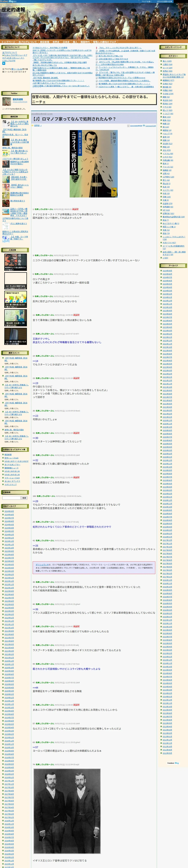Open category 中国史 (686)
Image resolution: width=188 pixels, height=868 pixels.
[167, 90]
